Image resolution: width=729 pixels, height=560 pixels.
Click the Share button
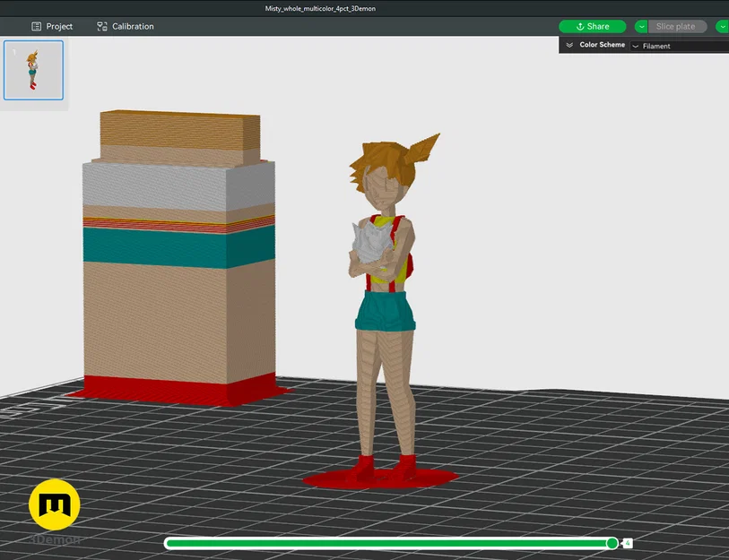595,26
